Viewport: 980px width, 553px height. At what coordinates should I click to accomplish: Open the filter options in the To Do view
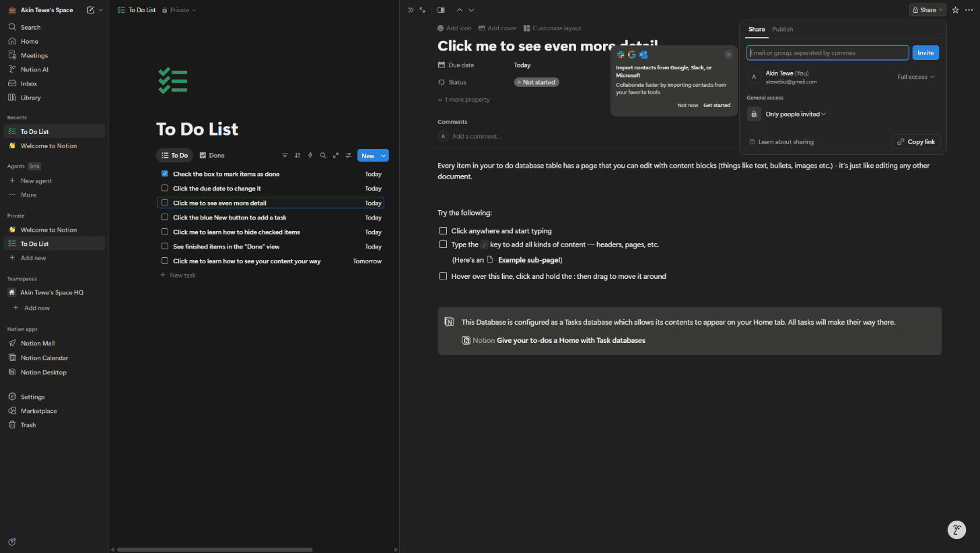(x=285, y=155)
